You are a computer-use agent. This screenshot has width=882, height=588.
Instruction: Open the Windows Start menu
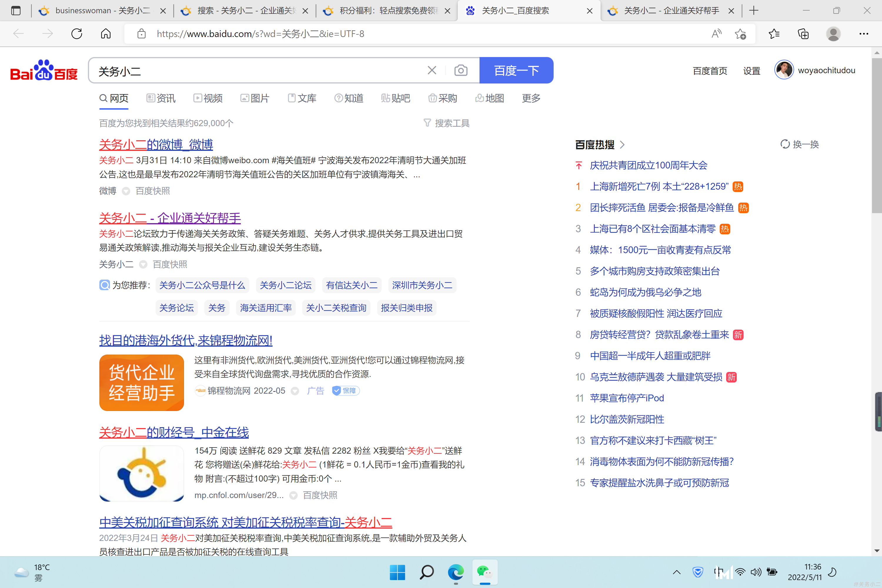pos(397,572)
